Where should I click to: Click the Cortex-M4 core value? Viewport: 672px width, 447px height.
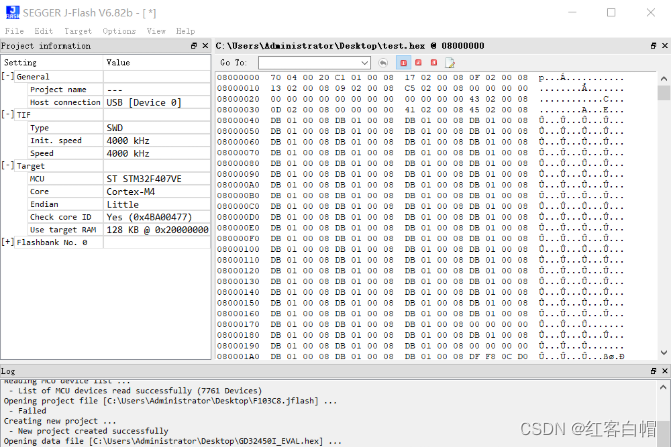131,192
